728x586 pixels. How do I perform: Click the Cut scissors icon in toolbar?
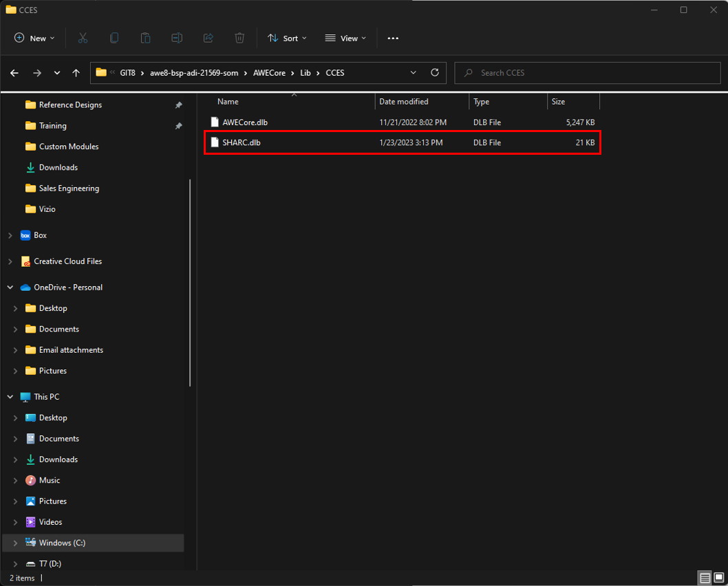pos(83,39)
